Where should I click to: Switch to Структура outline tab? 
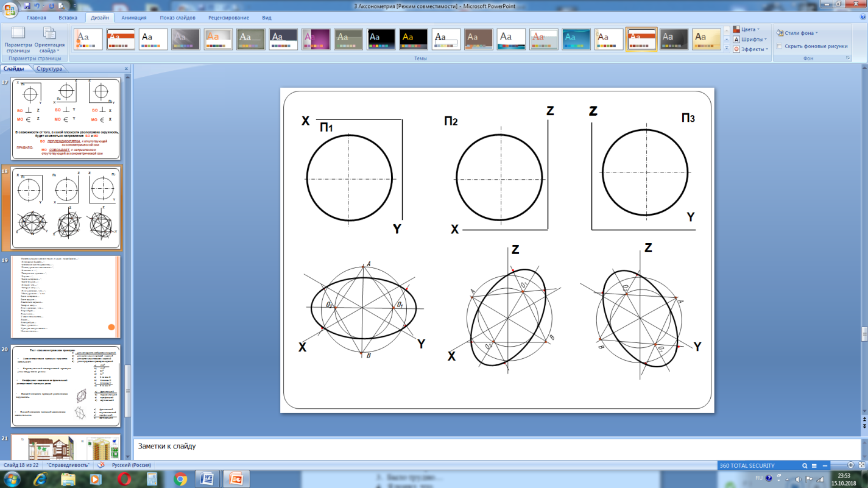click(x=49, y=69)
